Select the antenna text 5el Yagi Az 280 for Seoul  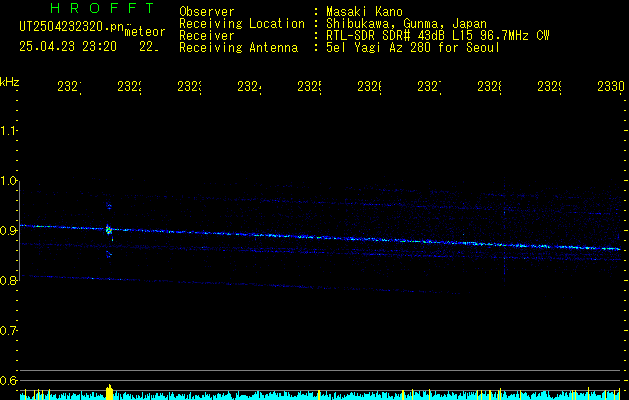coord(413,48)
